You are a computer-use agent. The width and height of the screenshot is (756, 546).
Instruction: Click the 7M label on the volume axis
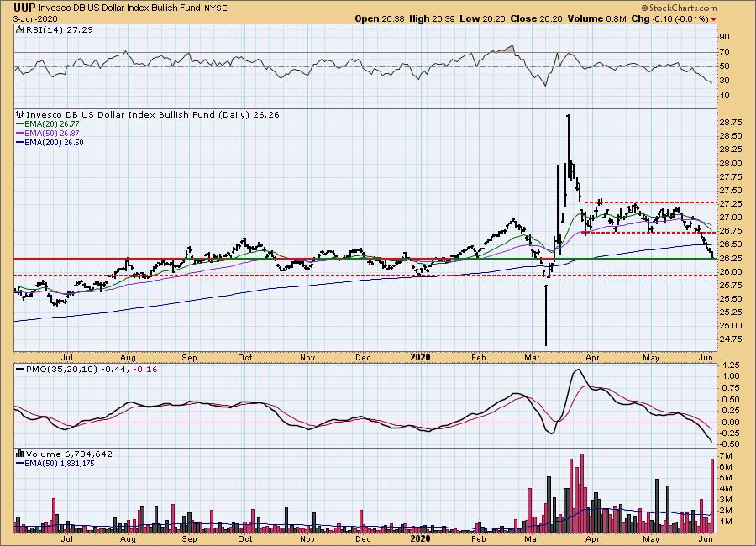(x=726, y=456)
